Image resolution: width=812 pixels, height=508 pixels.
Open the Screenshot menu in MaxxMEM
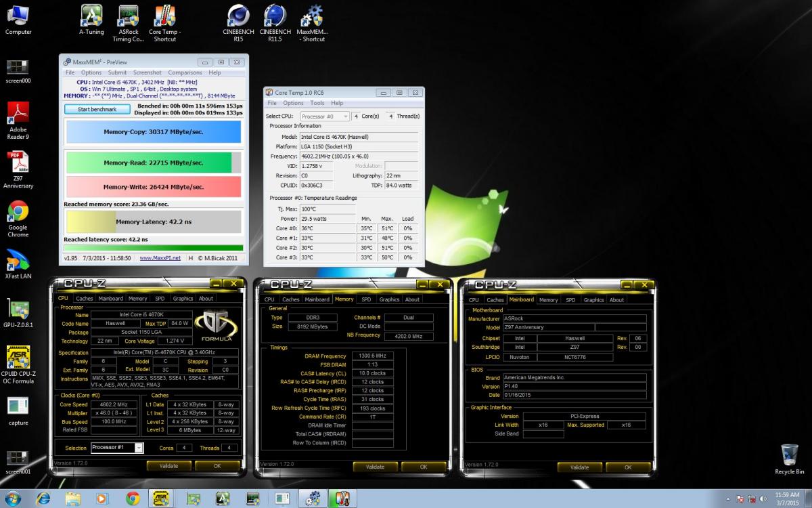(x=147, y=72)
